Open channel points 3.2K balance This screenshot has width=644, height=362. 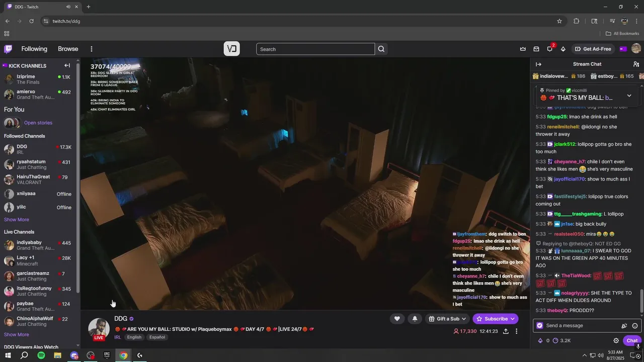click(x=562, y=340)
